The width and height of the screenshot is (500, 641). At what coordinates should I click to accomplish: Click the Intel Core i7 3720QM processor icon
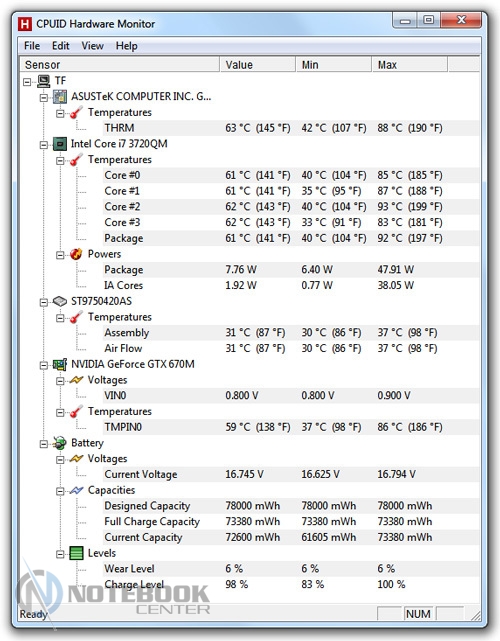pyautogui.click(x=60, y=144)
